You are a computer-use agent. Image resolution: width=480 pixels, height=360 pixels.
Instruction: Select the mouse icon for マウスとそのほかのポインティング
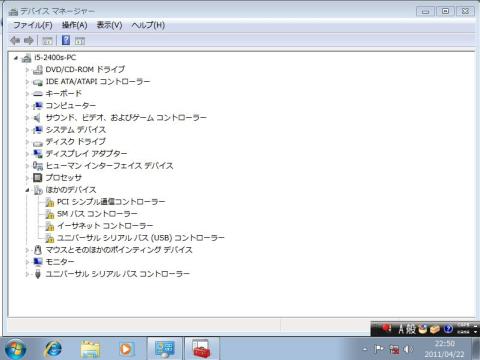(x=38, y=250)
